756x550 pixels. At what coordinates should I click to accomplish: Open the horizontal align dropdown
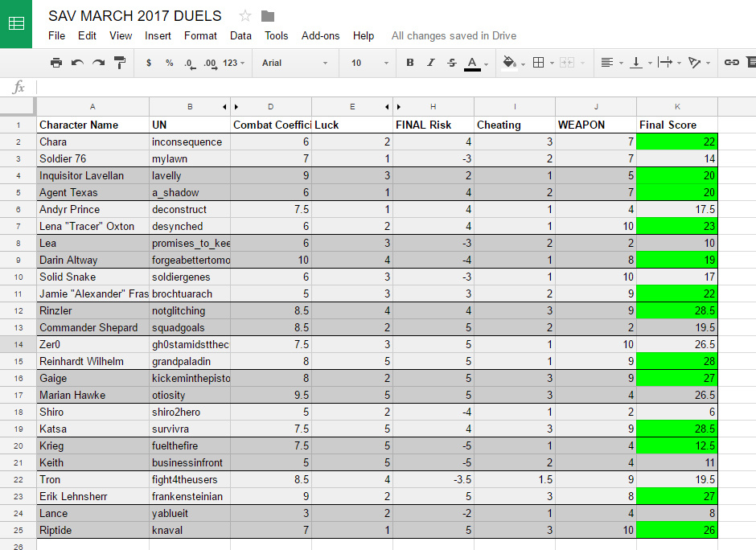point(611,63)
